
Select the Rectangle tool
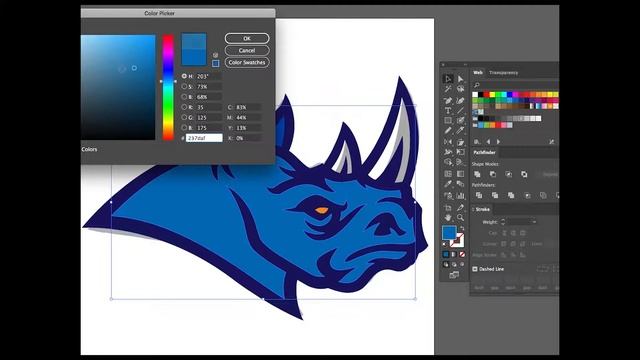[x=448, y=120]
